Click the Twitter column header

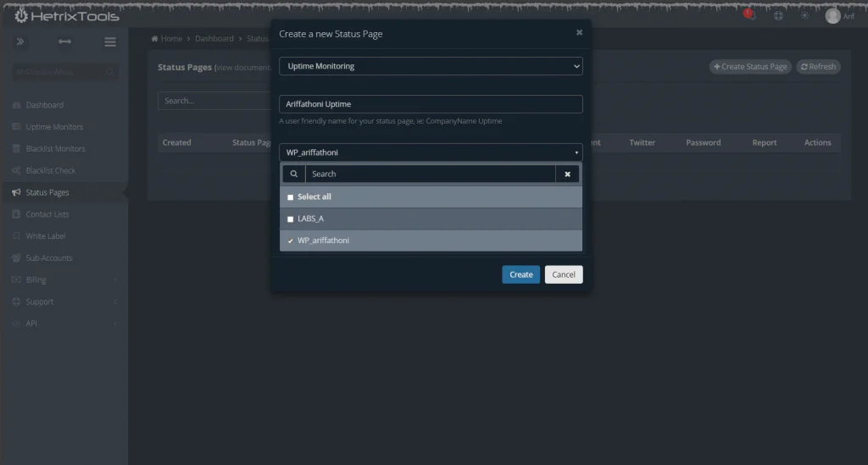point(643,142)
